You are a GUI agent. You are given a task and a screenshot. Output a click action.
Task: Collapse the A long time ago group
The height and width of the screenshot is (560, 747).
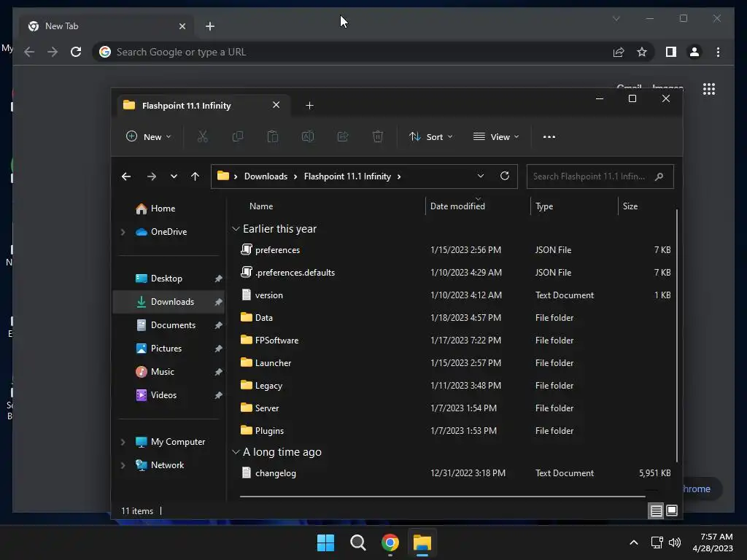pos(236,452)
